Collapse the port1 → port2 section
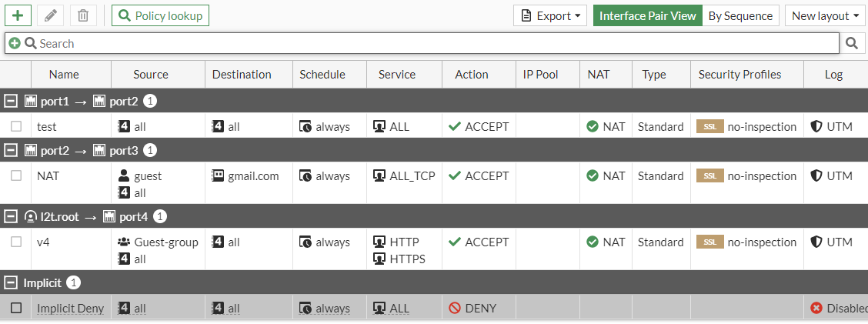 [11, 101]
